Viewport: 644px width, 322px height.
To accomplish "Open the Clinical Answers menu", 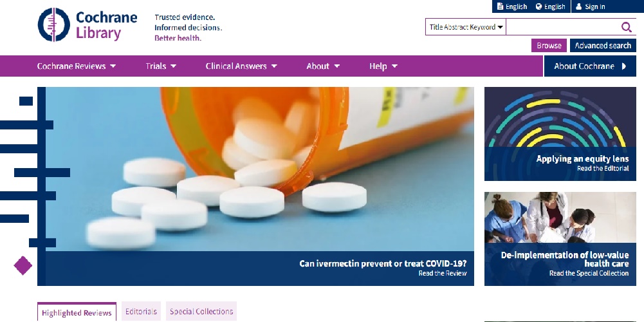I will [x=241, y=66].
